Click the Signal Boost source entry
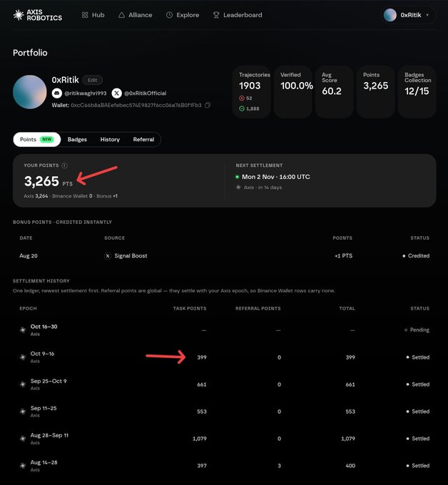This screenshot has height=485, width=448. click(126, 256)
